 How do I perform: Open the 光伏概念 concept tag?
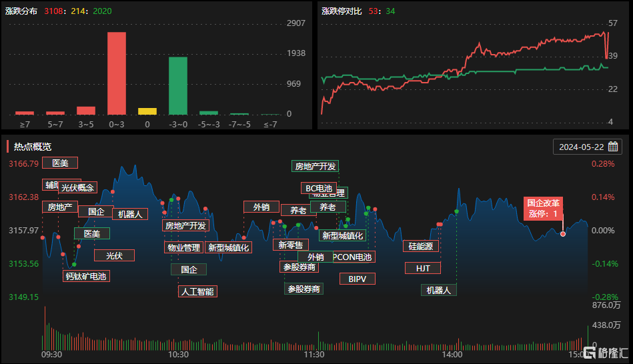77,188
